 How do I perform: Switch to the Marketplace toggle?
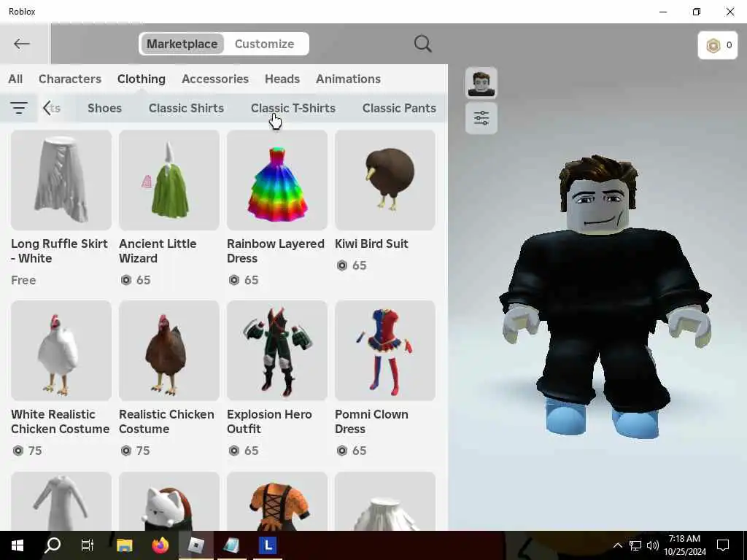tap(182, 44)
